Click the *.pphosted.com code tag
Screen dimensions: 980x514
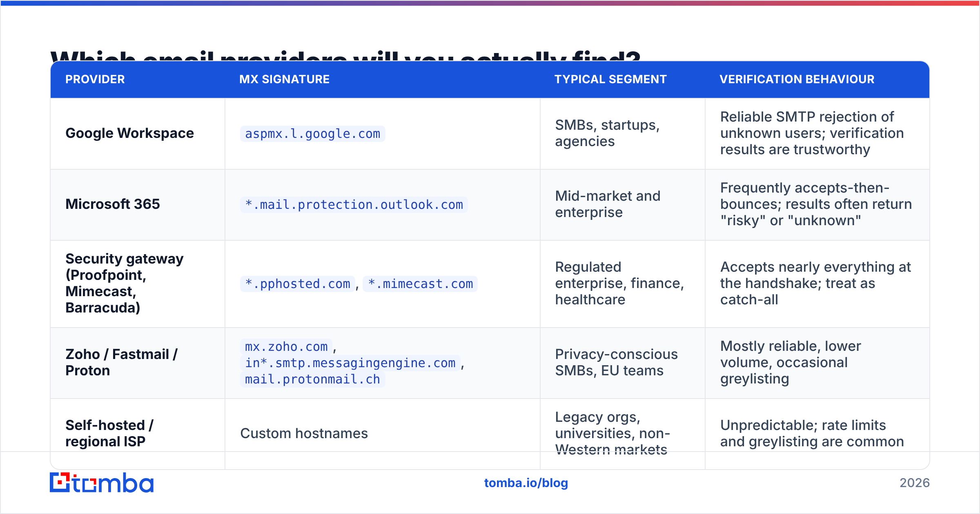coord(297,284)
